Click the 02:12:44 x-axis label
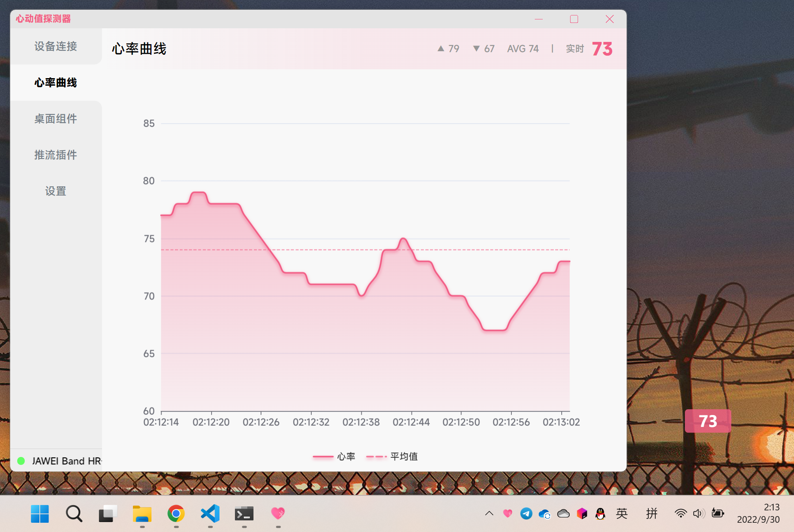Screen dimensions: 794x532 click(411, 422)
